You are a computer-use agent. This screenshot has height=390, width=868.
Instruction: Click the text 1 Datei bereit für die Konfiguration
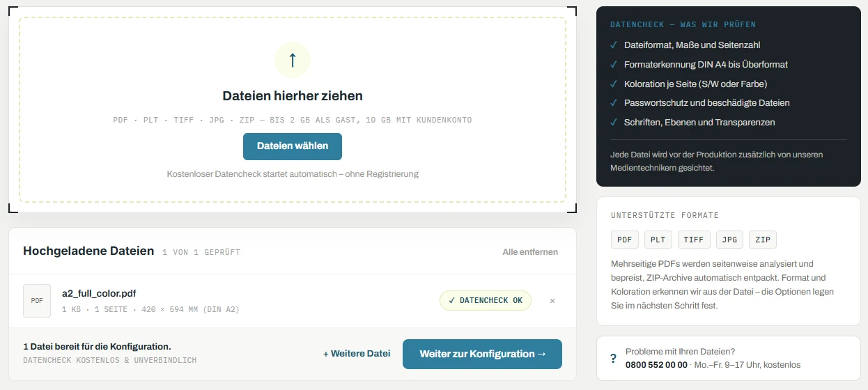pyautogui.click(x=97, y=346)
